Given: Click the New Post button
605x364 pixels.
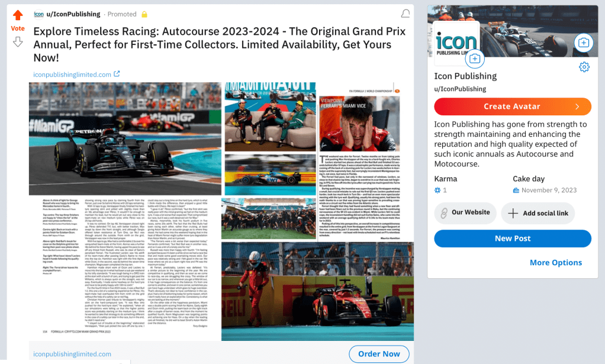Looking at the screenshot, I should point(513,239).
